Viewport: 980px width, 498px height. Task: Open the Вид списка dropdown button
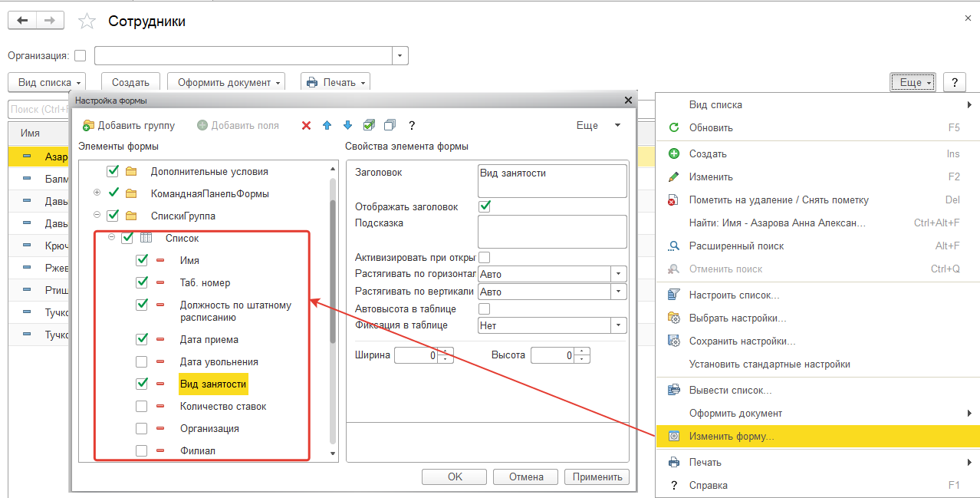46,82
